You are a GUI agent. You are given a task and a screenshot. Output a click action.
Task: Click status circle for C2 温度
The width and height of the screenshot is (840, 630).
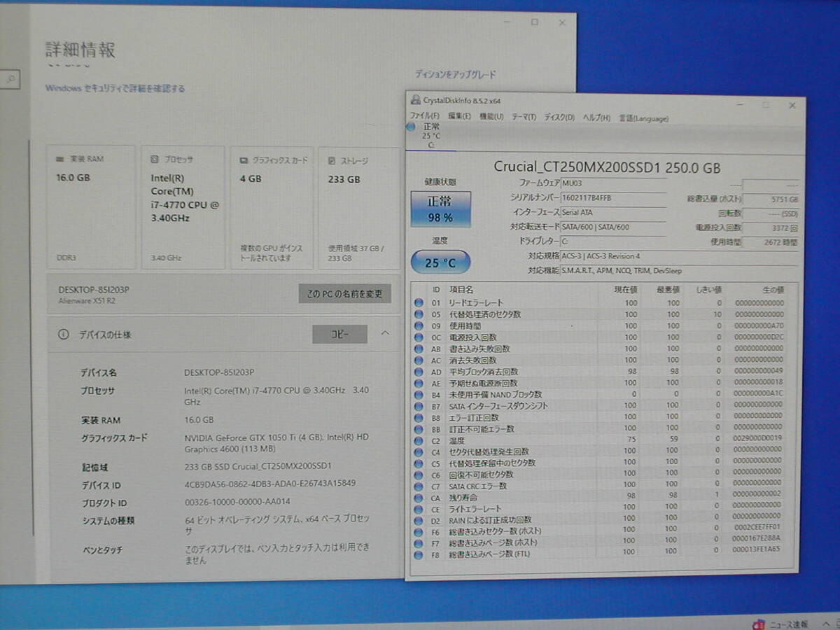point(419,440)
